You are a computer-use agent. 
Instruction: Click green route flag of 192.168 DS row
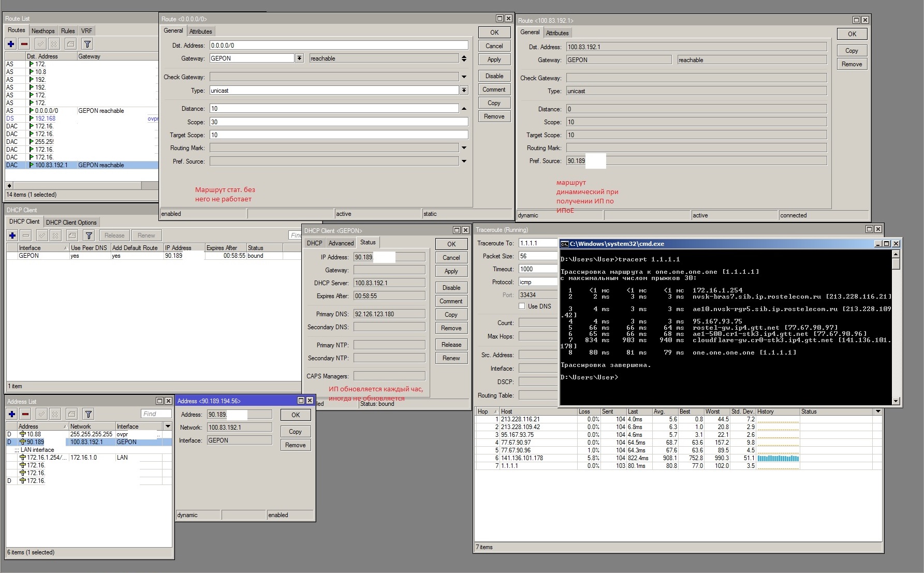(32, 119)
